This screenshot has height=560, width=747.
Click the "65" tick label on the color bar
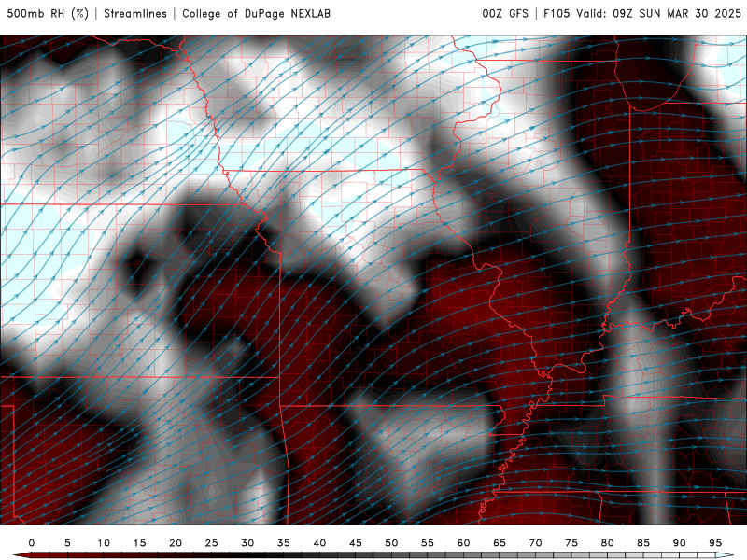click(500, 543)
